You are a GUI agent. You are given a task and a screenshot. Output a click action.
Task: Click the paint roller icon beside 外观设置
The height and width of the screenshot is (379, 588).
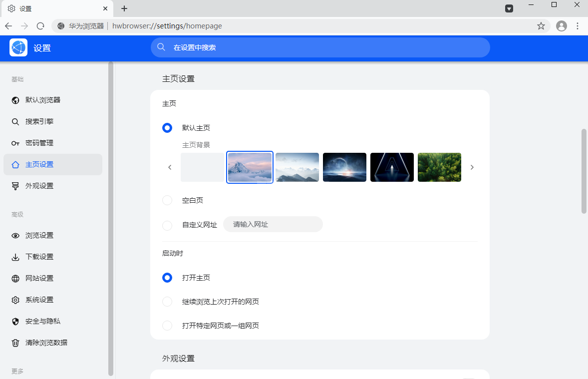coord(15,186)
